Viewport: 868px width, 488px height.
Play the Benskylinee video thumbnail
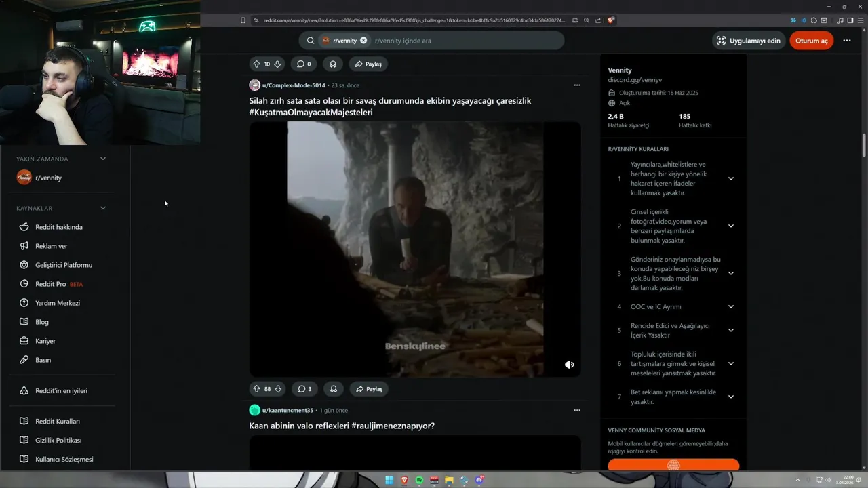(415, 249)
